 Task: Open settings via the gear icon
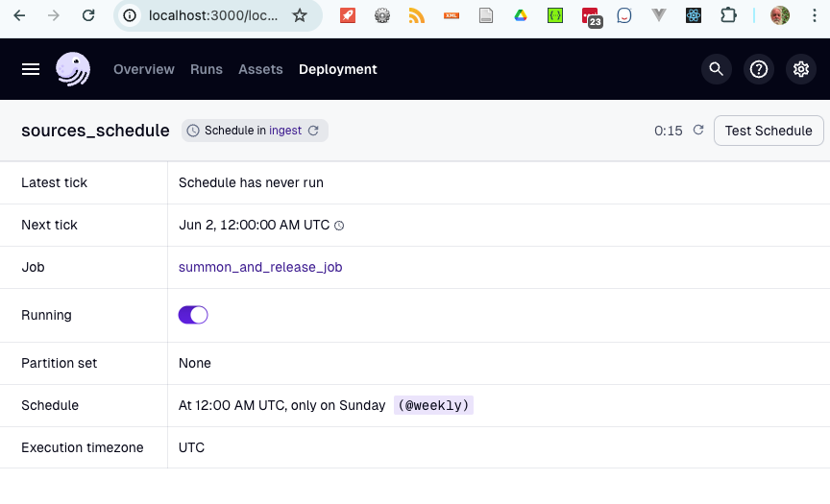coord(801,69)
